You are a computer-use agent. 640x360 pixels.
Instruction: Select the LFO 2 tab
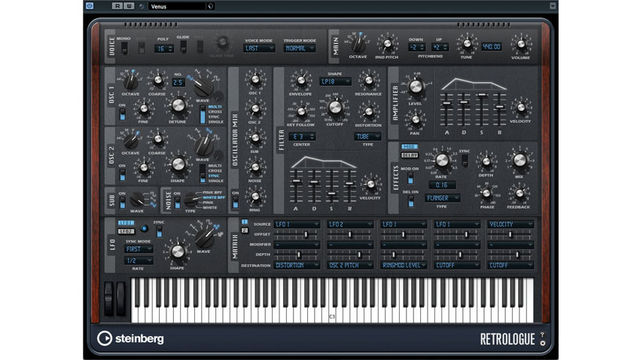[x=126, y=231]
